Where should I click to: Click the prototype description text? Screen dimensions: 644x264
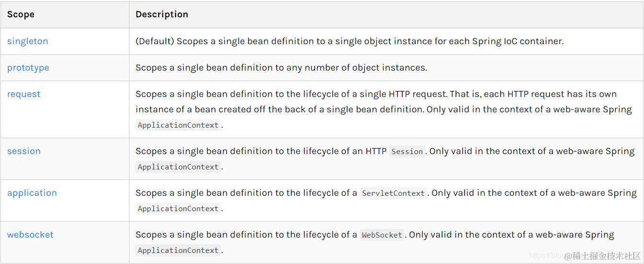pyautogui.click(x=281, y=68)
